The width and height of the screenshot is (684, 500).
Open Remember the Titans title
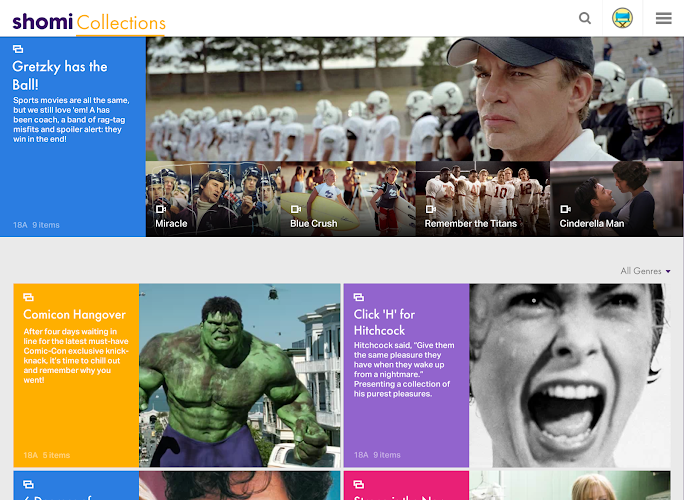click(x=471, y=223)
